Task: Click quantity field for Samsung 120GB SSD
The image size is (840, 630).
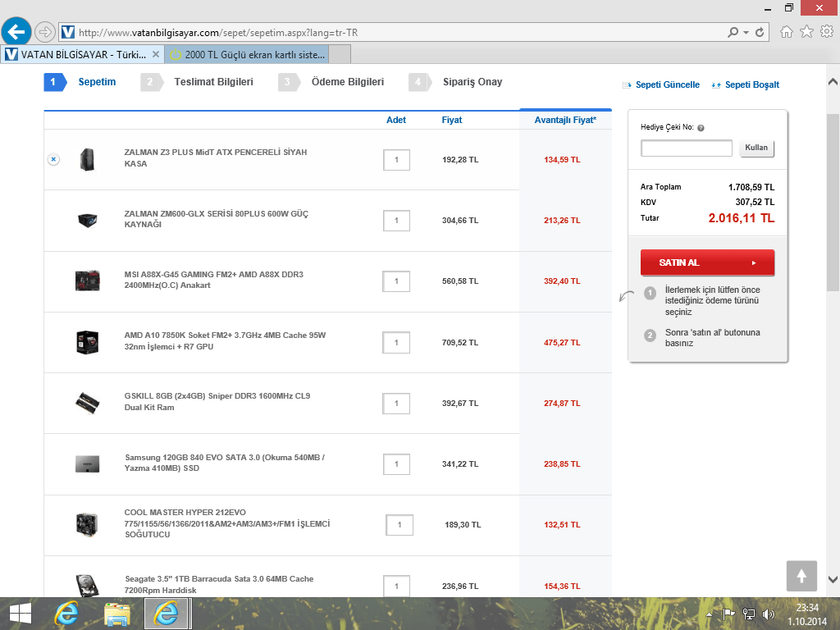Action: point(396,464)
